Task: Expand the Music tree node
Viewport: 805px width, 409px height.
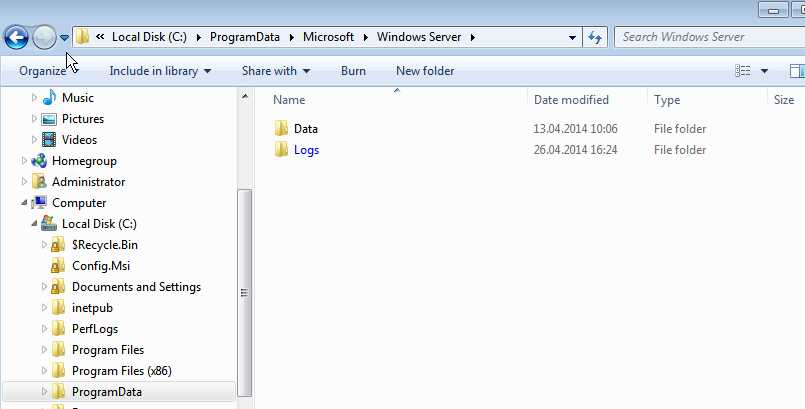Action: pos(34,98)
